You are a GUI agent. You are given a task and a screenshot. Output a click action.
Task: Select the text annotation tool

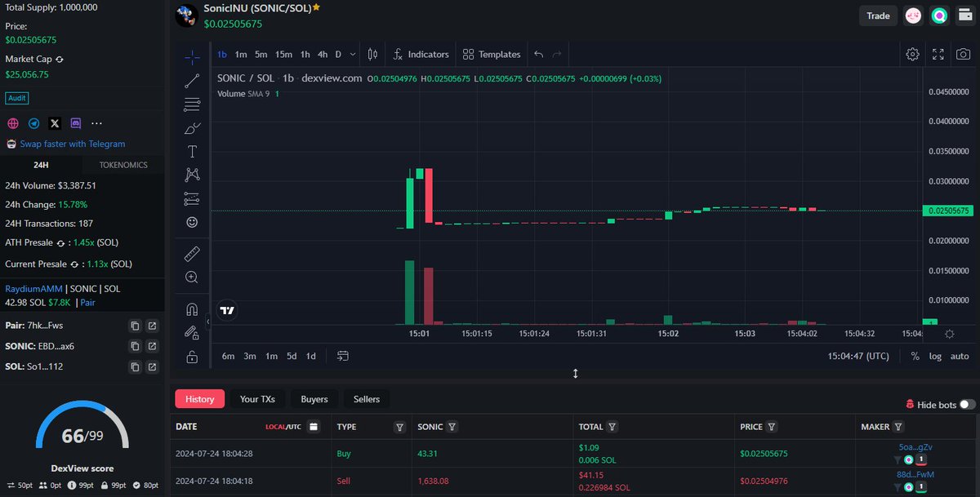[x=192, y=151]
